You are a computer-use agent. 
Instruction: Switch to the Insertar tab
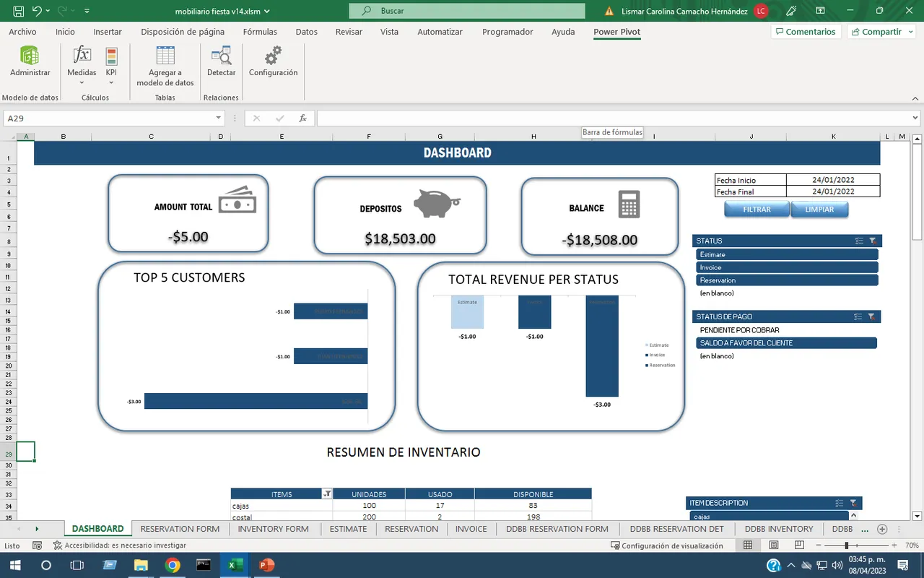click(108, 32)
